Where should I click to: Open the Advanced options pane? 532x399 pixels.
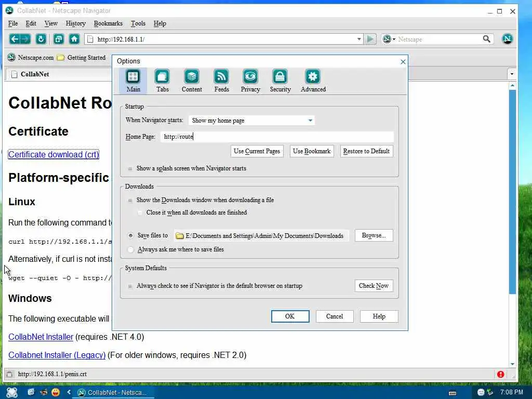(313, 81)
